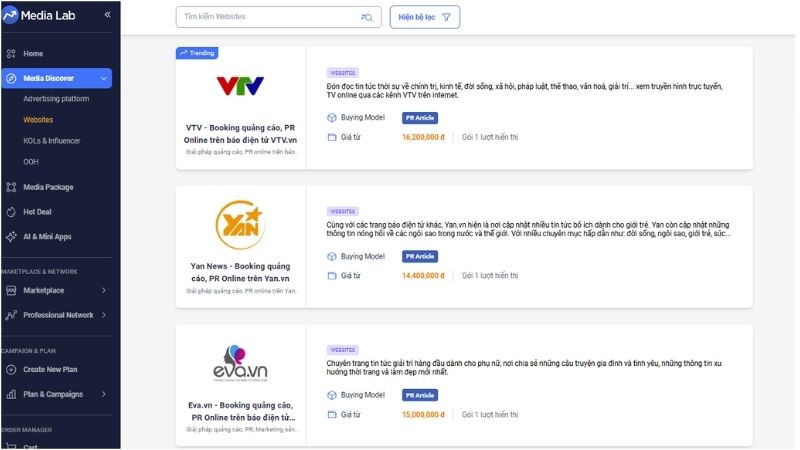Open the Yan News logo thumbnail
This screenshot has height=450, width=800.
tap(240, 224)
